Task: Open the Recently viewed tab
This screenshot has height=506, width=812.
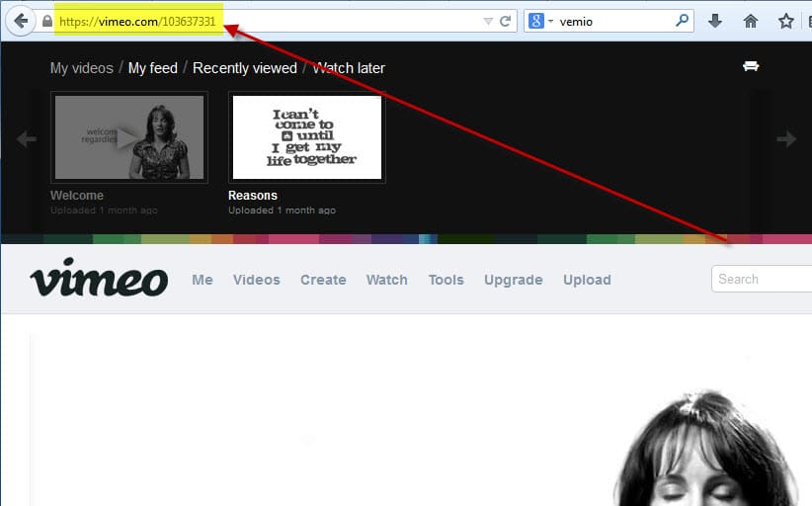Action: click(245, 68)
